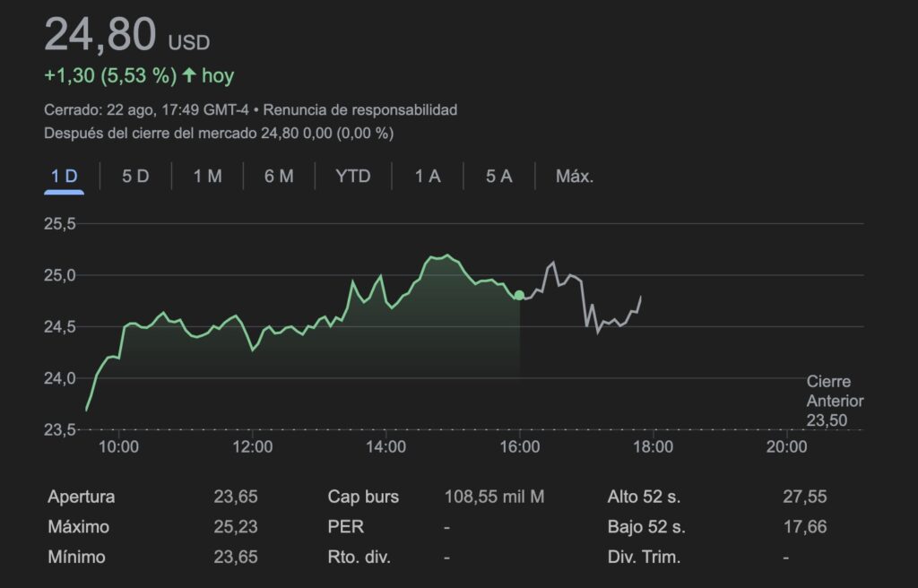Click the Rto. div. label

click(x=359, y=557)
